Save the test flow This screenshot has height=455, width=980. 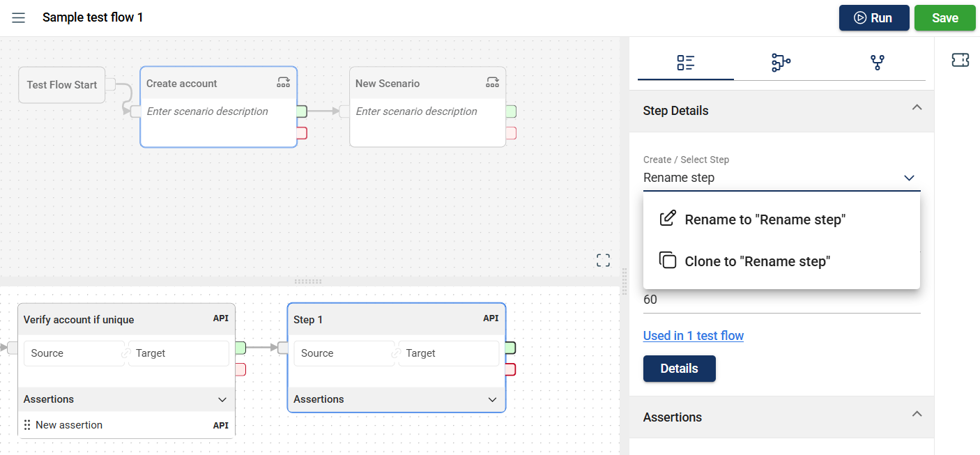[x=944, y=18]
